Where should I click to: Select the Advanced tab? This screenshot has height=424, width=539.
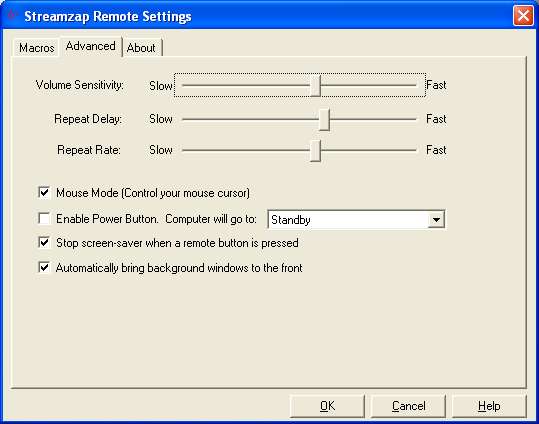coord(90,46)
